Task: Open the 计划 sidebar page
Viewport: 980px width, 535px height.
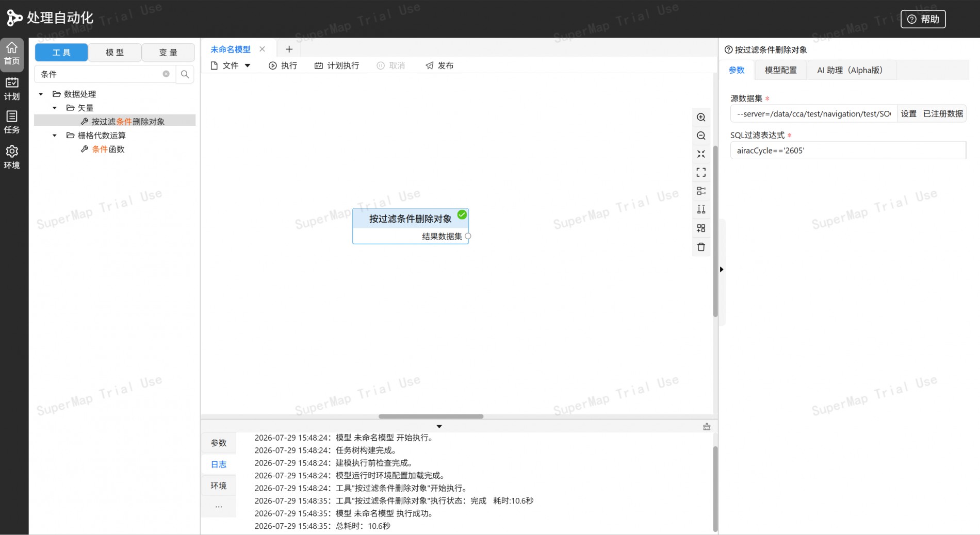Action: pyautogui.click(x=12, y=89)
